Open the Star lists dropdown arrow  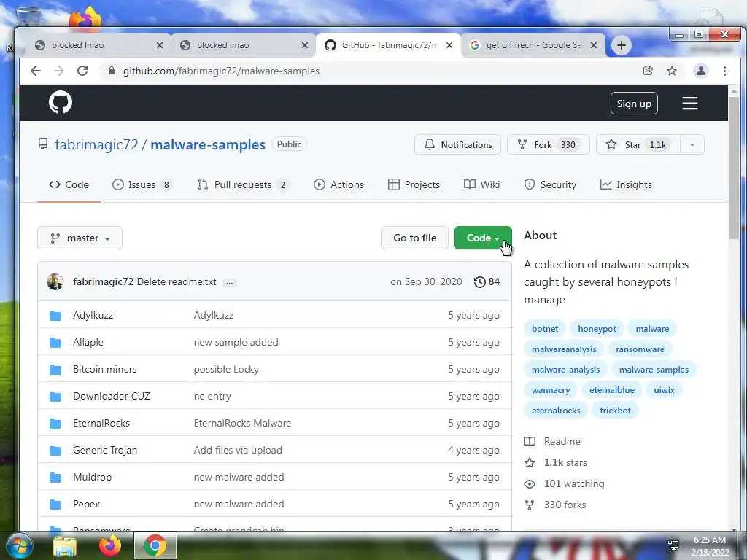(x=692, y=145)
